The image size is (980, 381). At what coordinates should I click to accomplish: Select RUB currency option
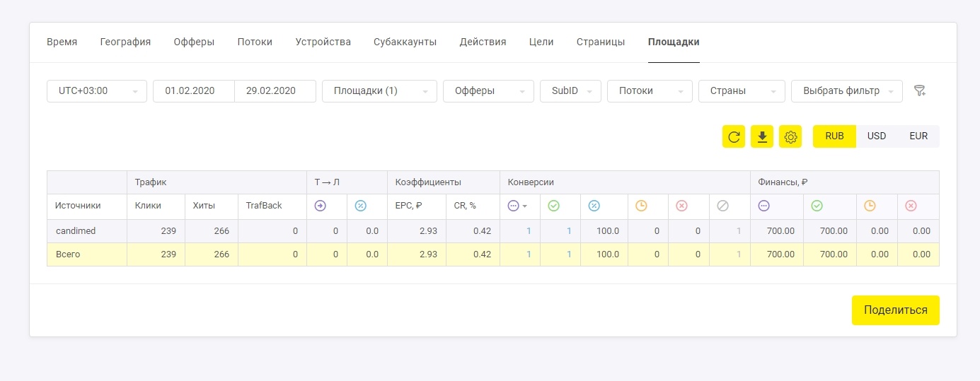coord(834,136)
